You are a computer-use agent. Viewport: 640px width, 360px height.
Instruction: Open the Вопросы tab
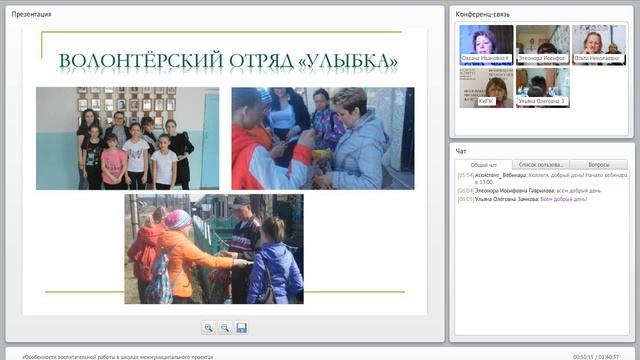pos(599,164)
